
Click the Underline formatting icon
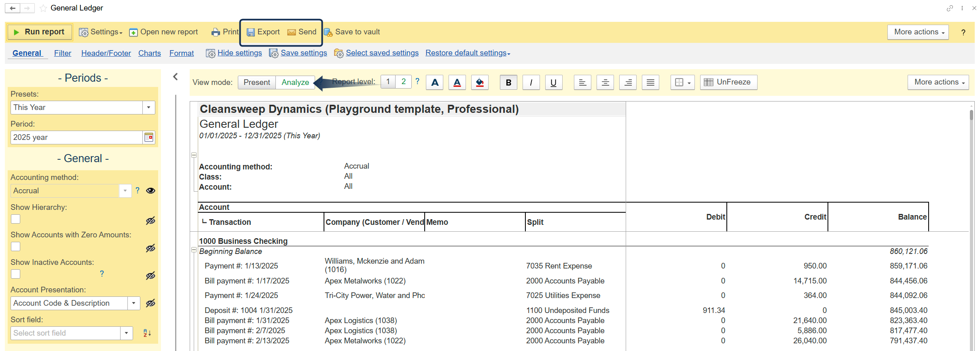(x=553, y=82)
